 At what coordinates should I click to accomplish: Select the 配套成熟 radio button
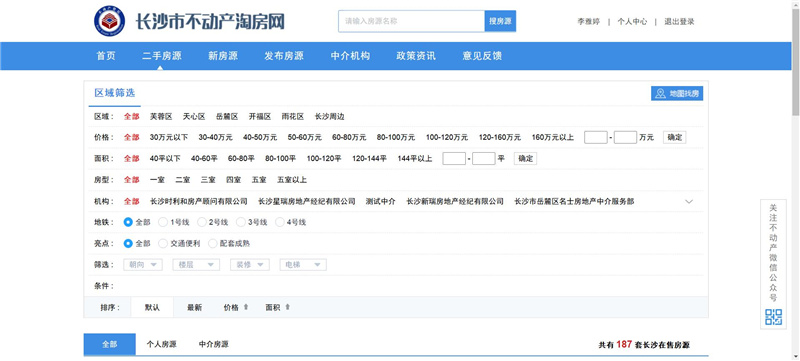click(212, 244)
